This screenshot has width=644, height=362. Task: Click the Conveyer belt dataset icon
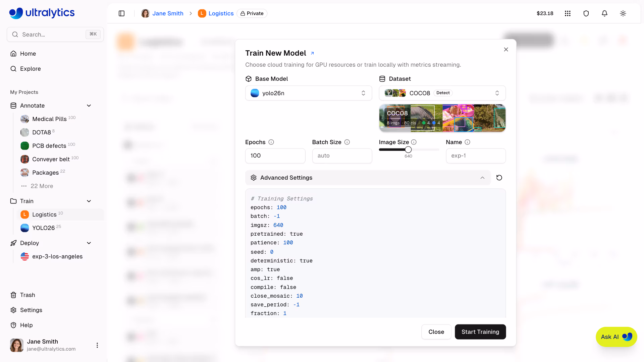tap(24, 159)
